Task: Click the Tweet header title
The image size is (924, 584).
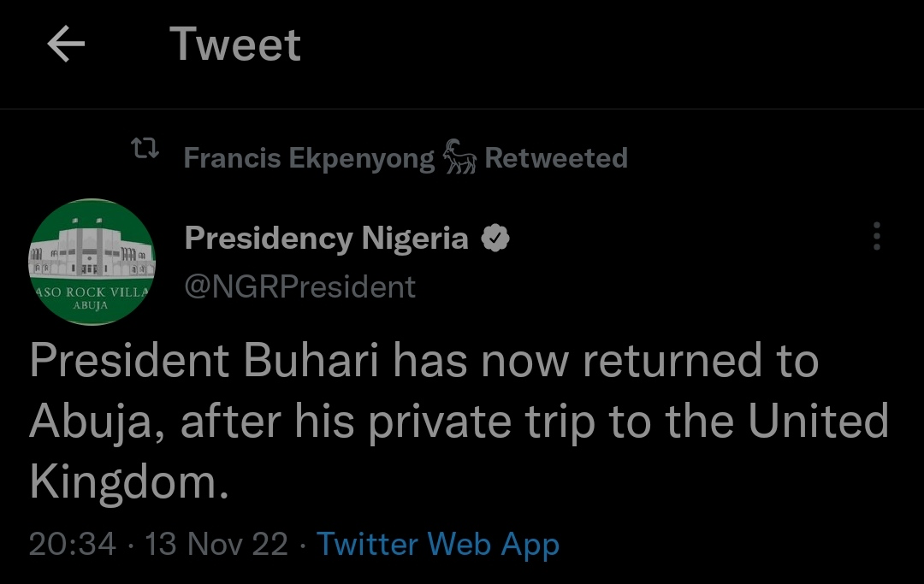Action: 235,44
